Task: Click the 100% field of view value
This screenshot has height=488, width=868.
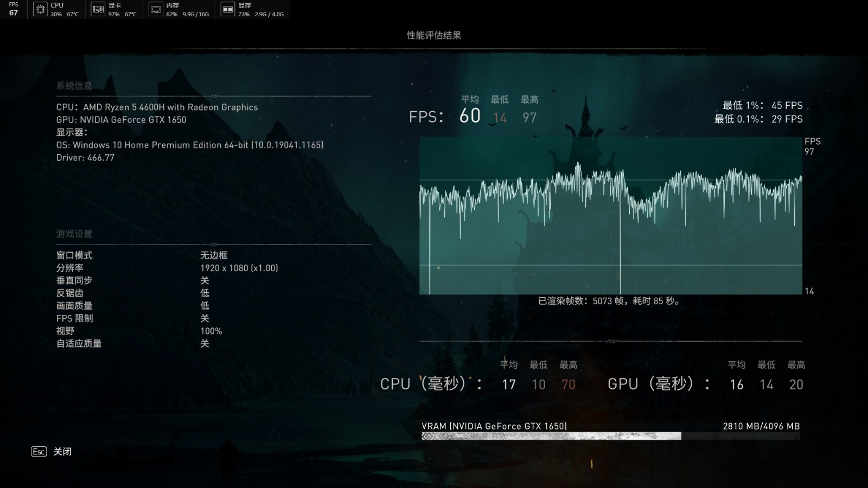Action: pyautogui.click(x=211, y=331)
